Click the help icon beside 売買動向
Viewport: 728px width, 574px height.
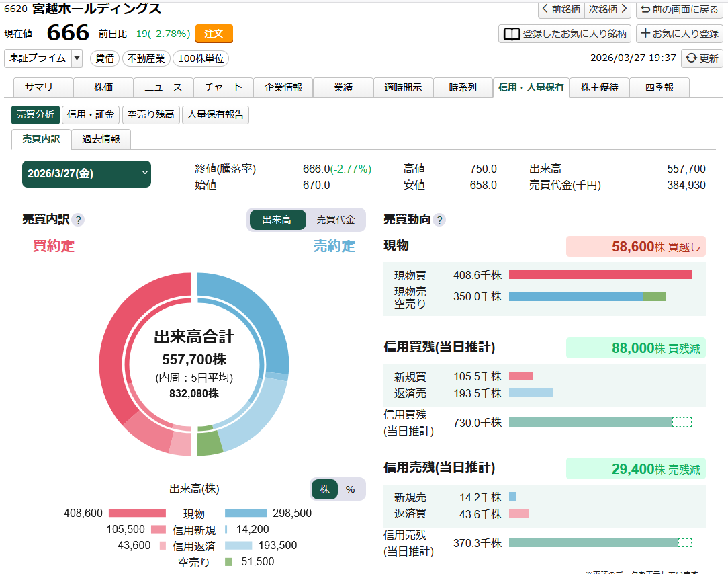pos(439,220)
